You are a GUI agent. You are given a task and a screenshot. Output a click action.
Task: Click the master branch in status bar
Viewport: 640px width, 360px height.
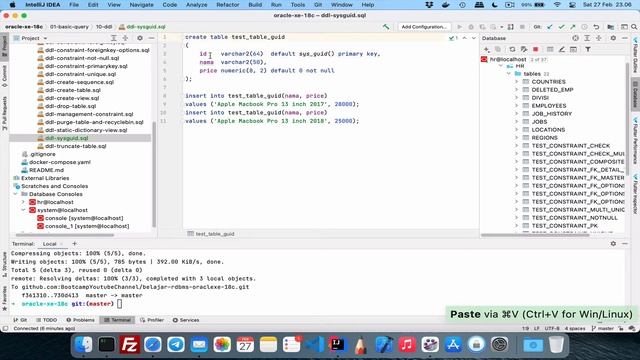click(602, 328)
